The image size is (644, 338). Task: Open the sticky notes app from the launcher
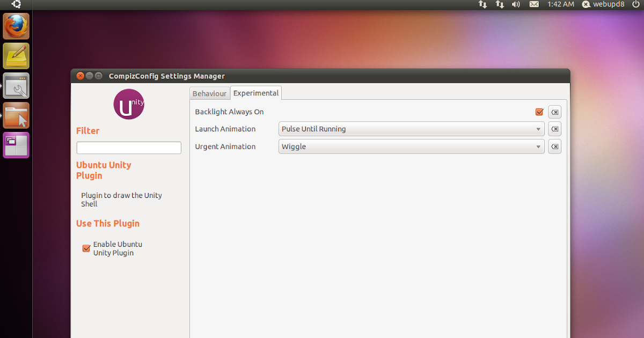pyautogui.click(x=16, y=56)
